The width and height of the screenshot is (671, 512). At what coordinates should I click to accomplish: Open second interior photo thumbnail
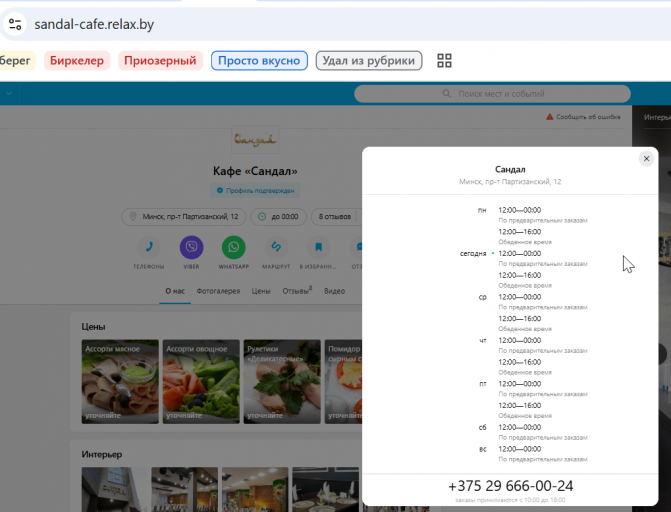[x=184, y=489]
